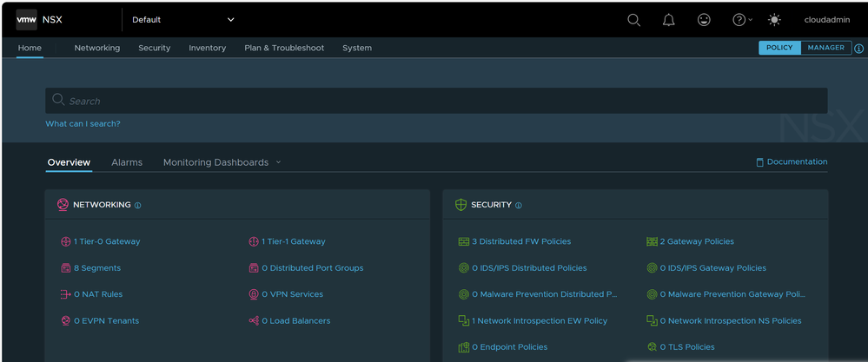
Task: Click the Tier-1 Gateway icon
Action: (x=254, y=241)
